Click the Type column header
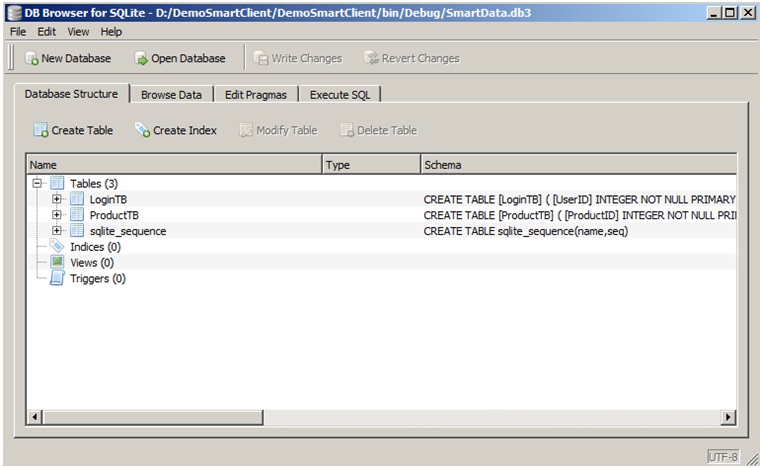762x468 pixels. (372, 165)
